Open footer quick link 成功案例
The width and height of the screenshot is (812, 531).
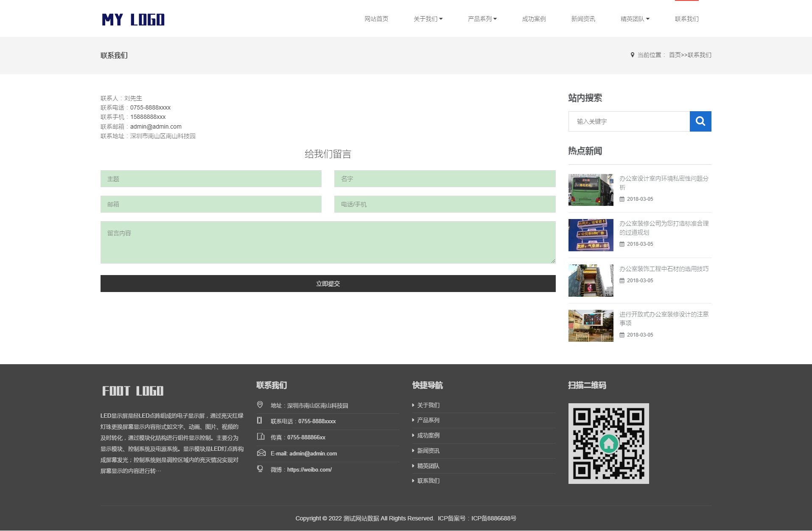point(428,435)
